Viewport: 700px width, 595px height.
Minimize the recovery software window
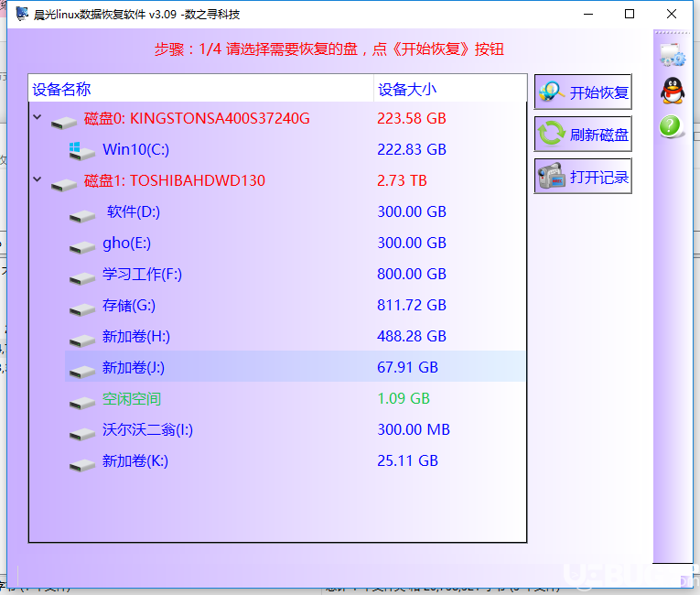(588, 15)
